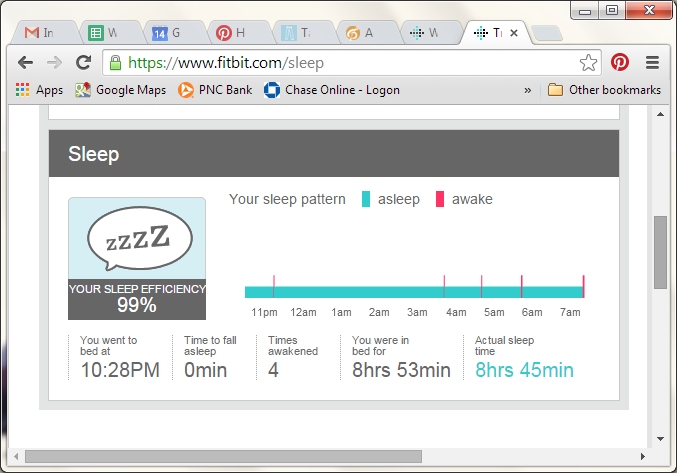Switch to the Google Sheets tab
Screen dimensions: 677x473
click(x=103, y=33)
